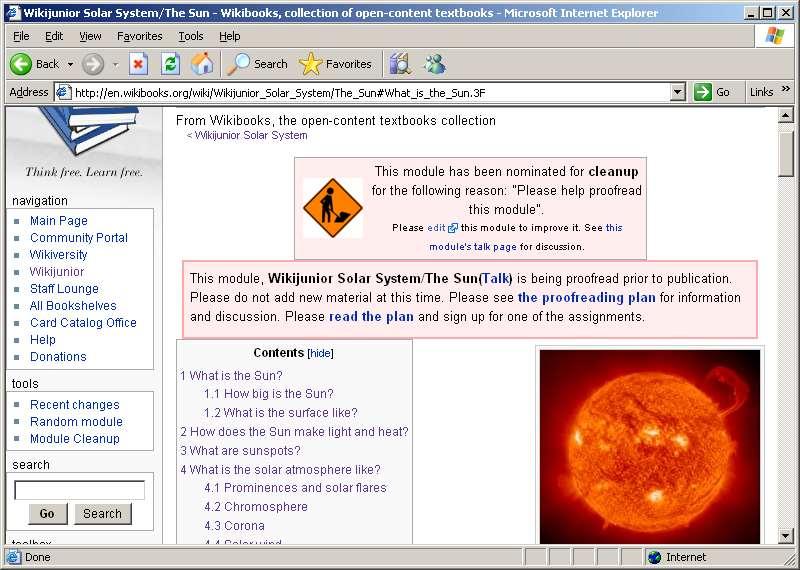Open the Random module link

click(76, 422)
